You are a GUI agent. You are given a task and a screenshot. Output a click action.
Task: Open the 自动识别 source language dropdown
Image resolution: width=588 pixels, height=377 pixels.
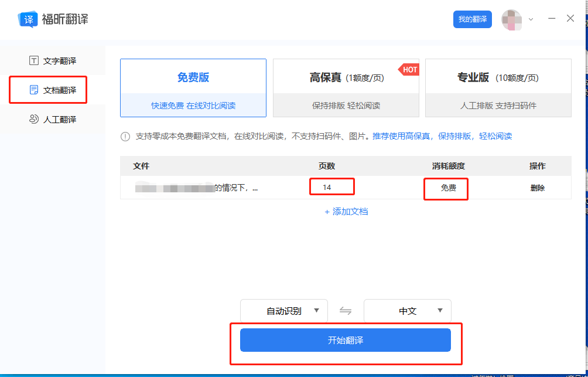[283, 311]
